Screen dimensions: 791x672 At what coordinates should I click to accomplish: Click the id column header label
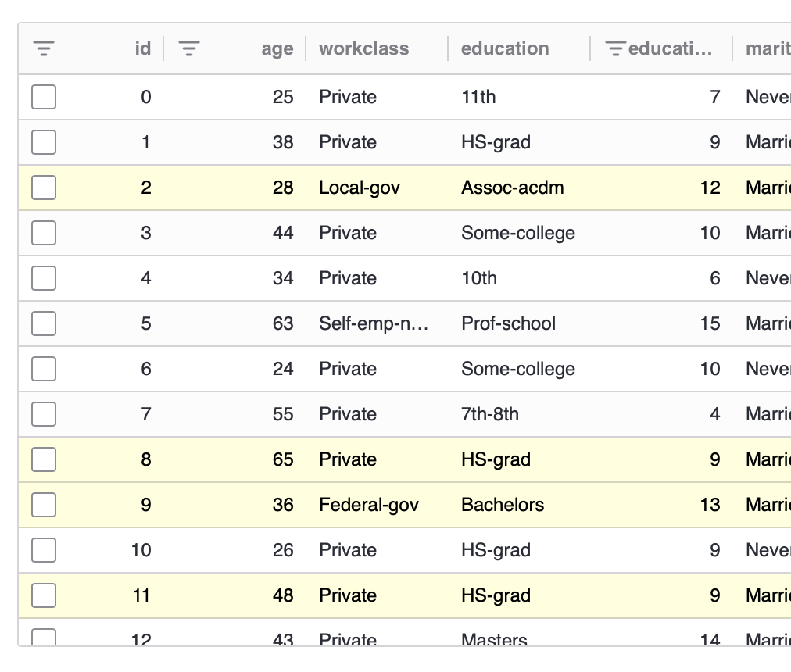(143, 48)
